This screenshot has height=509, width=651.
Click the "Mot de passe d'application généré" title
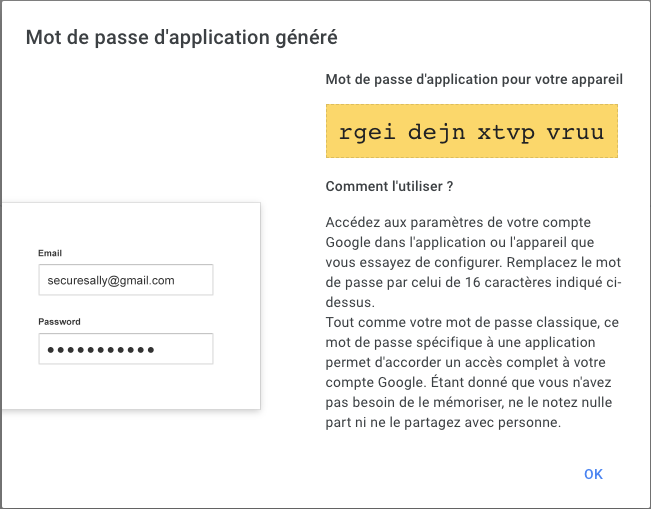pos(181,38)
